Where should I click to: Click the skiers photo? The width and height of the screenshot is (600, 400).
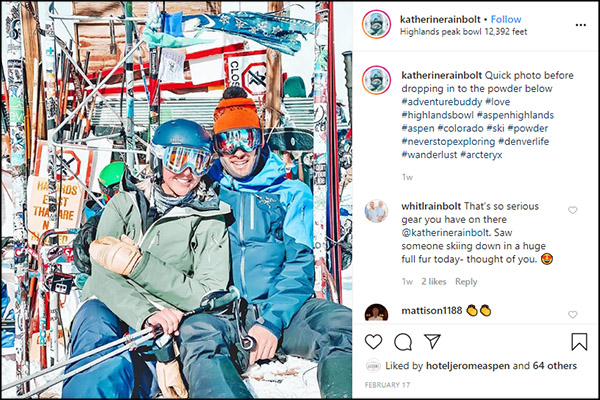click(x=177, y=200)
